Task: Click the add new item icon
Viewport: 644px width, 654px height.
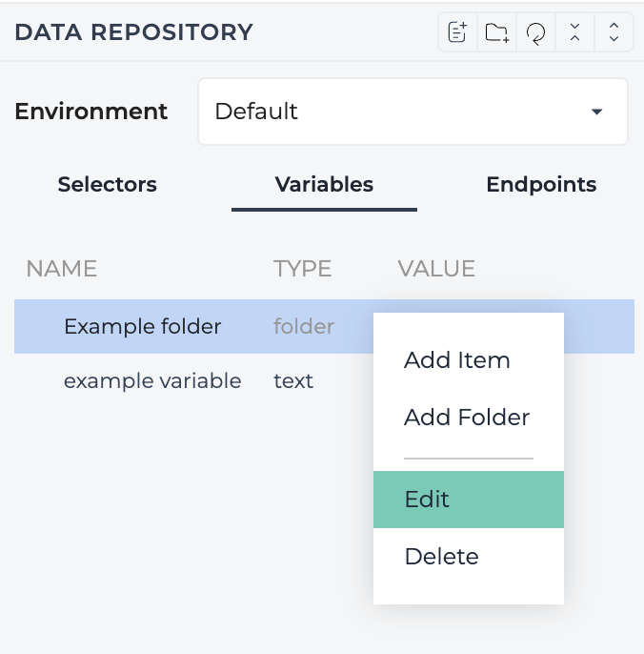Action: click(457, 32)
